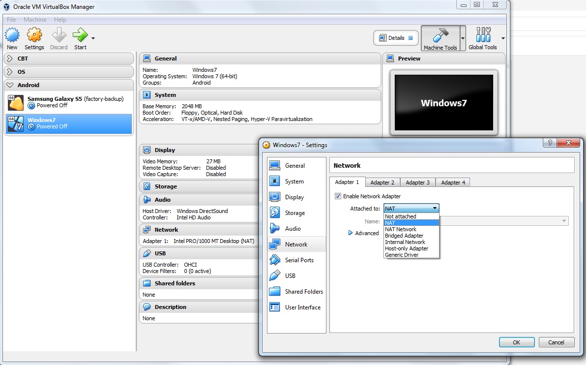Collapse the Android group
Screen dimensions: 588x366
tap(10, 85)
